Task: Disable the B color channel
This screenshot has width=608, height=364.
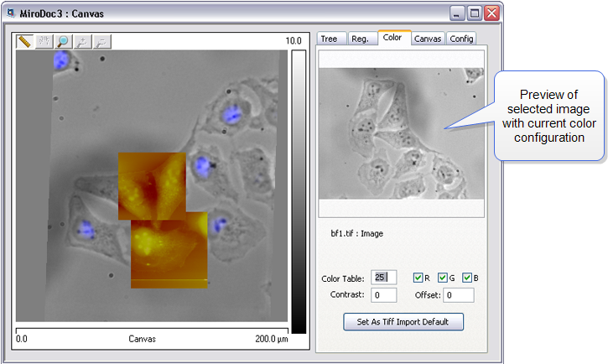Action: click(467, 278)
